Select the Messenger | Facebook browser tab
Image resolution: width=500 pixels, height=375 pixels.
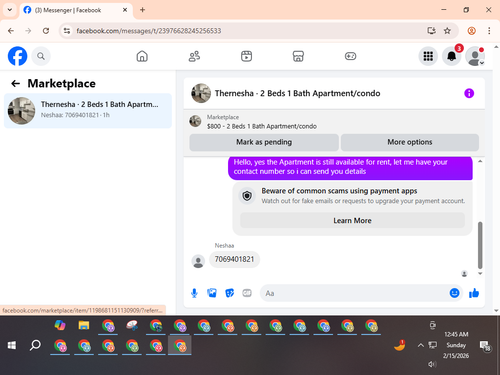(76, 10)
